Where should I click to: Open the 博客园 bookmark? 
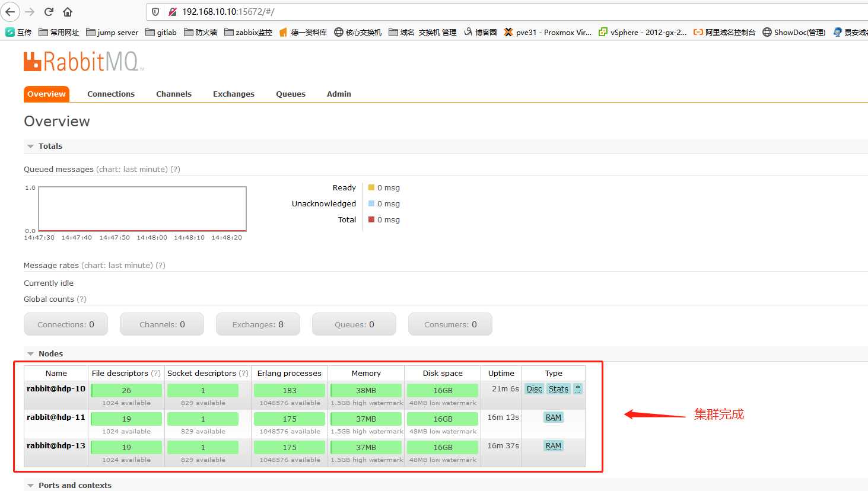[481, 32]
